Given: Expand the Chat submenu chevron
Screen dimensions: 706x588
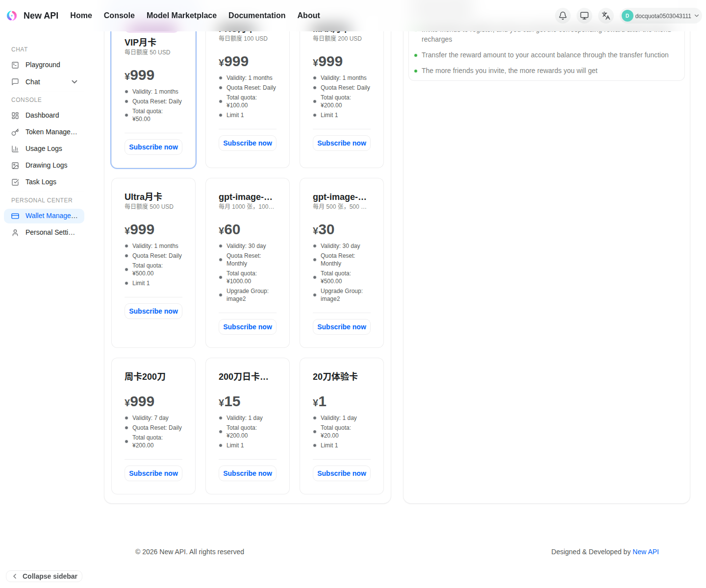Looking at the screenshot, I should coord(75,82).
